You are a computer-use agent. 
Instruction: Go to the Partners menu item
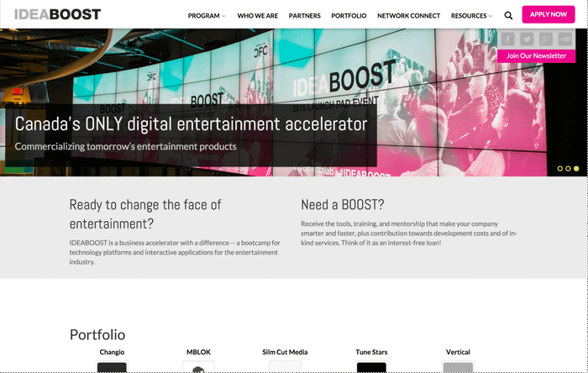pos(304,16)
